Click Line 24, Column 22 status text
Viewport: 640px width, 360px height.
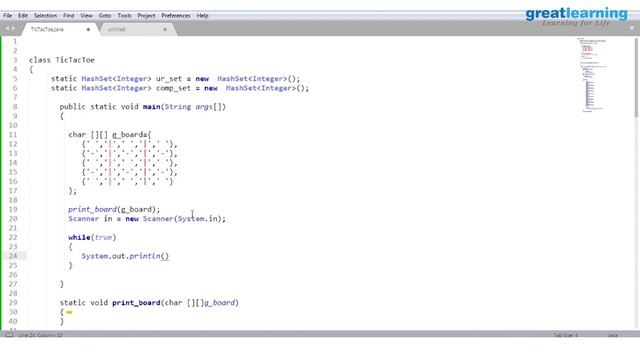tap(40, 335)
